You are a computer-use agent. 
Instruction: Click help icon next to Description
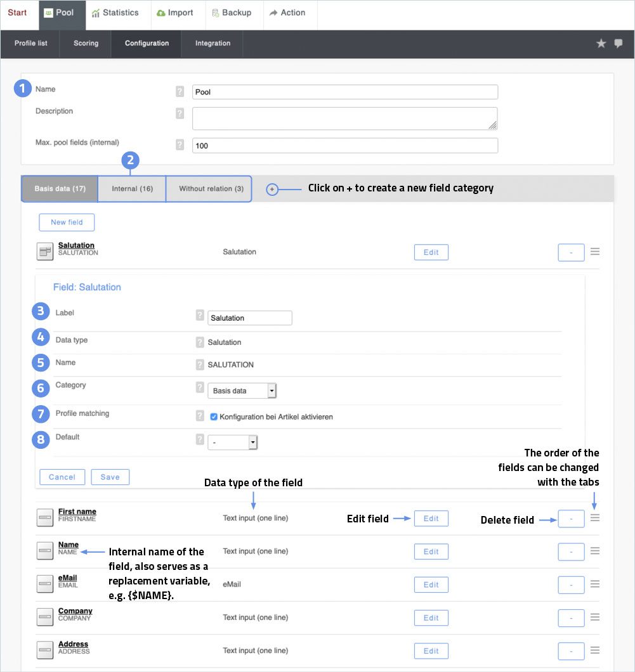(180, 113)
